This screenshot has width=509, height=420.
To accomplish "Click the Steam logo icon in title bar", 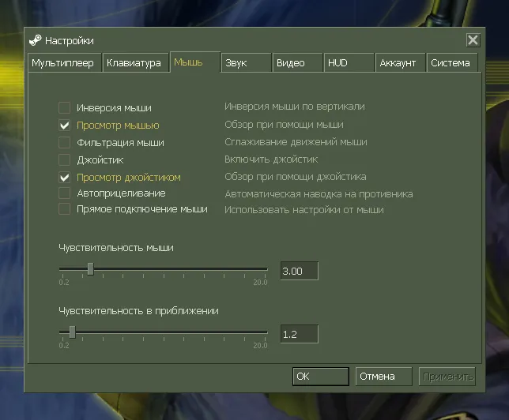I will point(35,40).
